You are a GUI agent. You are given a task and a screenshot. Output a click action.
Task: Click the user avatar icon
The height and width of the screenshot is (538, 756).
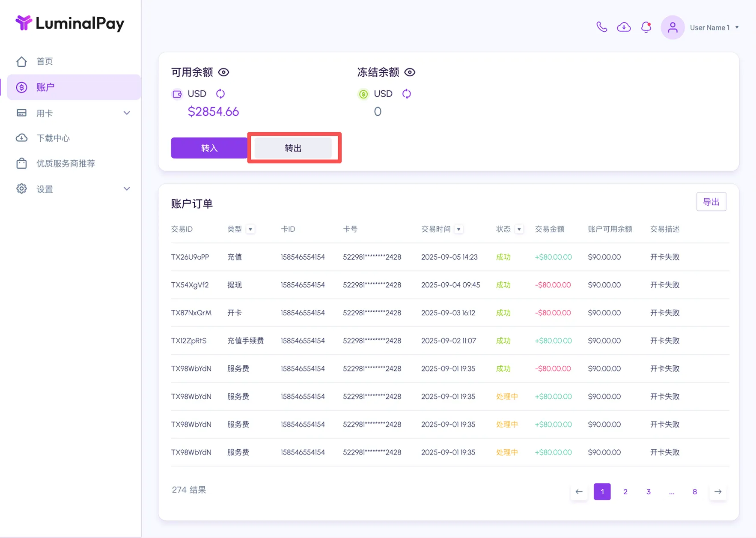tap(673, 27)
